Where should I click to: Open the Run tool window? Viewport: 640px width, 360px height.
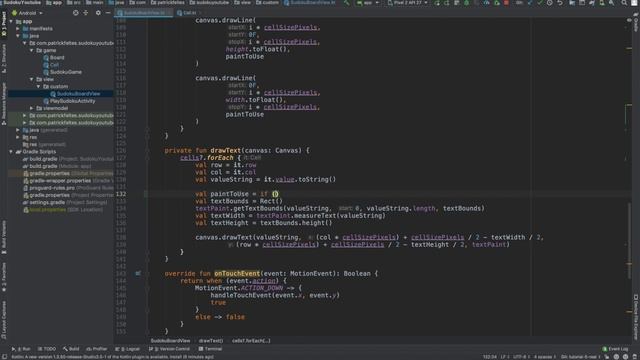point(21,349)
